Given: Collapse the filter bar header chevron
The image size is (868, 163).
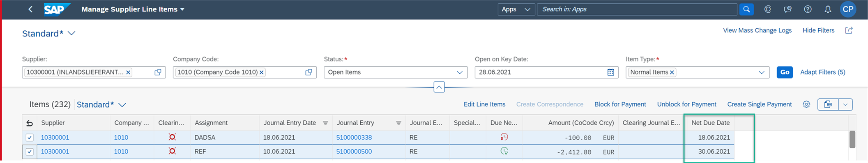Looking at the screenshot, I should pyautogui.click(x=439, y=87).
